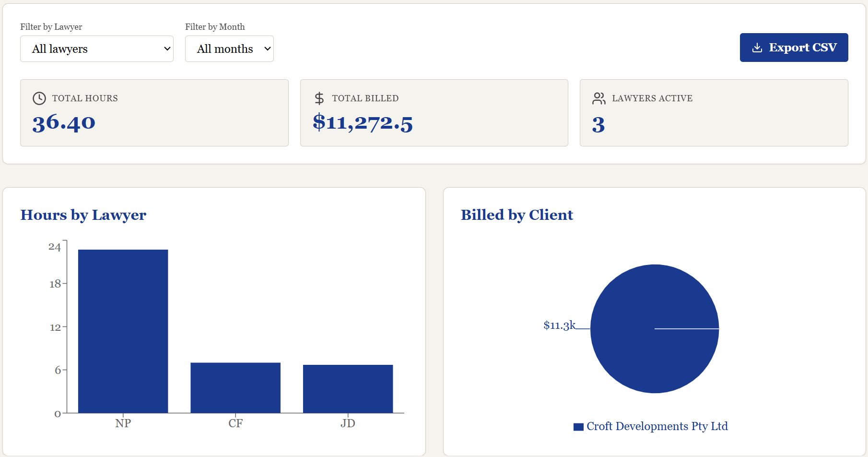868x457 pixels.
Task: Click the Croft Developments legend color swatch
Action: 578,427
